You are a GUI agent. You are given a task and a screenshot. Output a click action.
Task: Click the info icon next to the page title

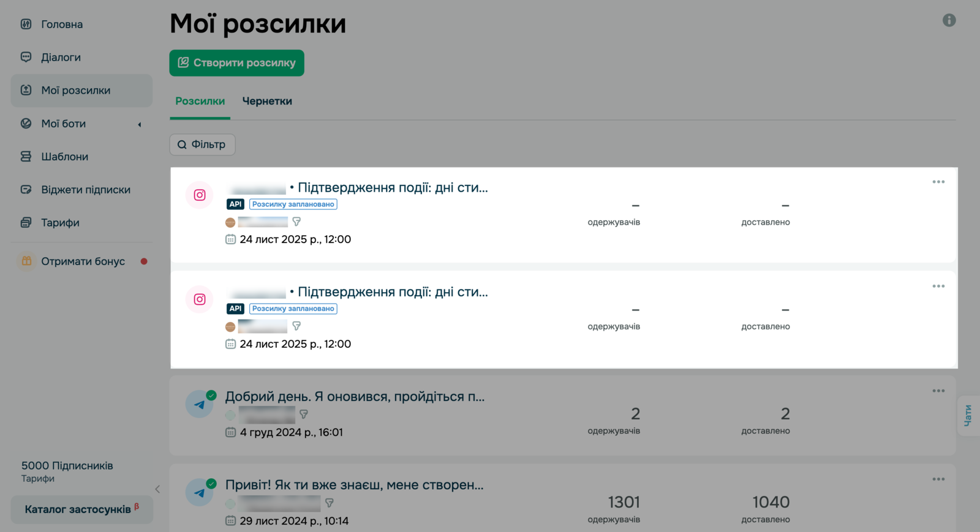coord(949,20)
